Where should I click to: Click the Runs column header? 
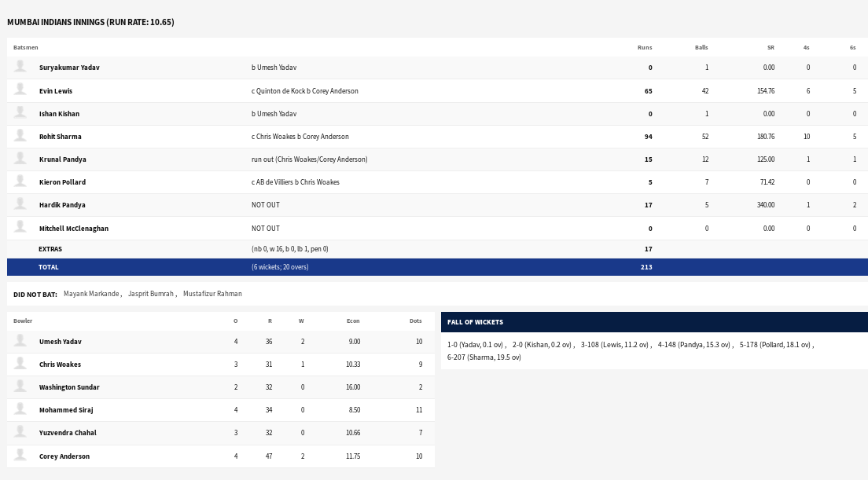click(x=645, y=48)
